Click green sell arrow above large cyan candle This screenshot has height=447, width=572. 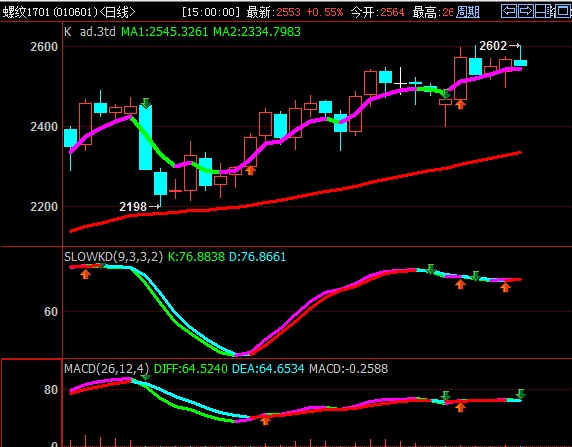146,103
